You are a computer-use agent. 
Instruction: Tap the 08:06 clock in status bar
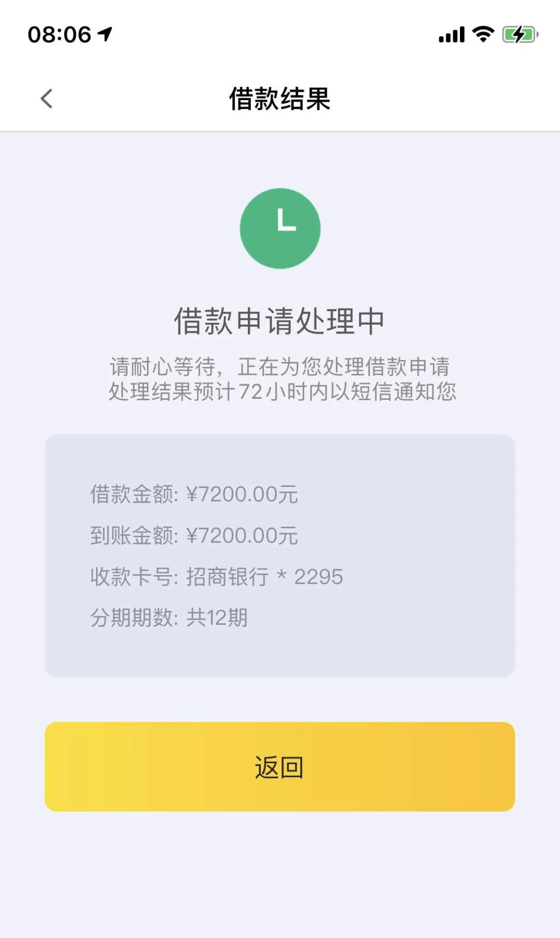(x=59, y=35)
